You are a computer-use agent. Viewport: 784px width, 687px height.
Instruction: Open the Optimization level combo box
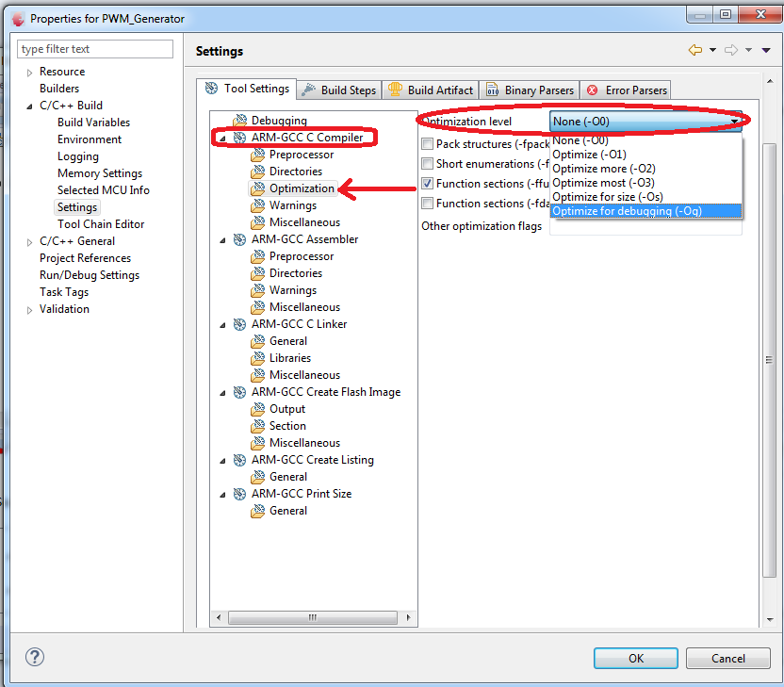tap(645, 122)
